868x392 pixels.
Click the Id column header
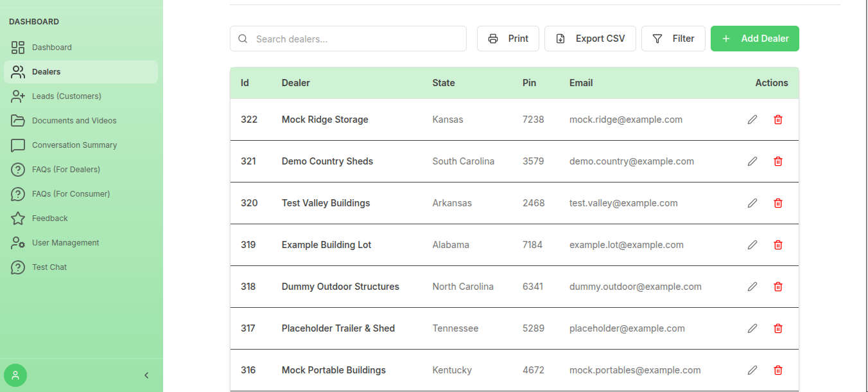point(245,83)
